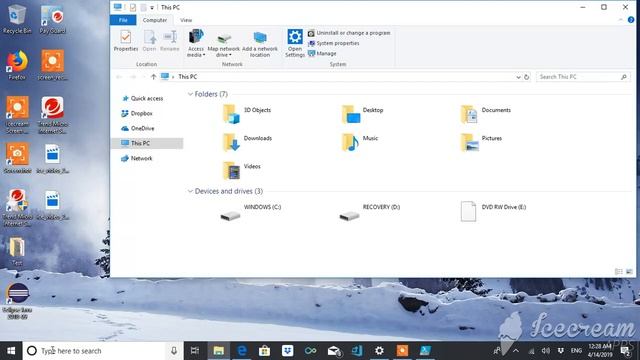Select Recycle Bin desktop icon
The height and width of the screenshot is (360, 640).
17,19
